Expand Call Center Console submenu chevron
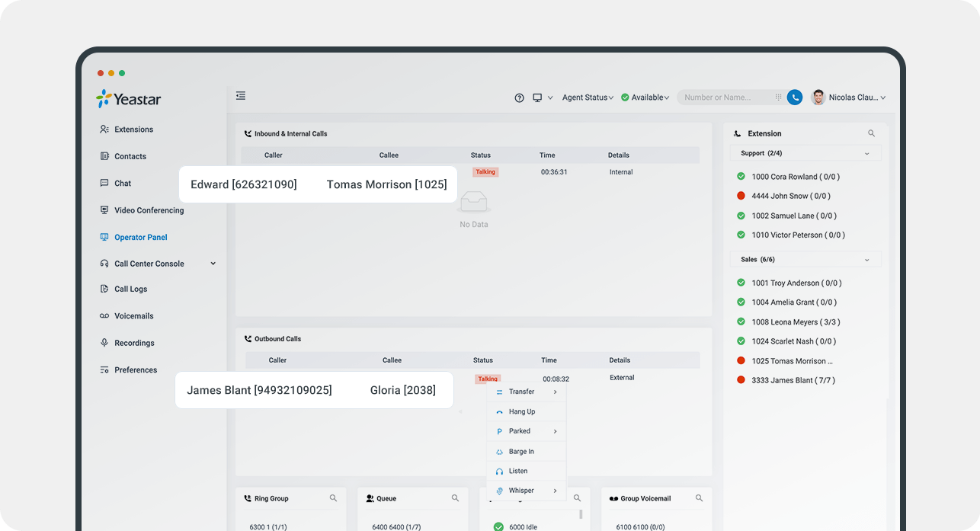 213,264
